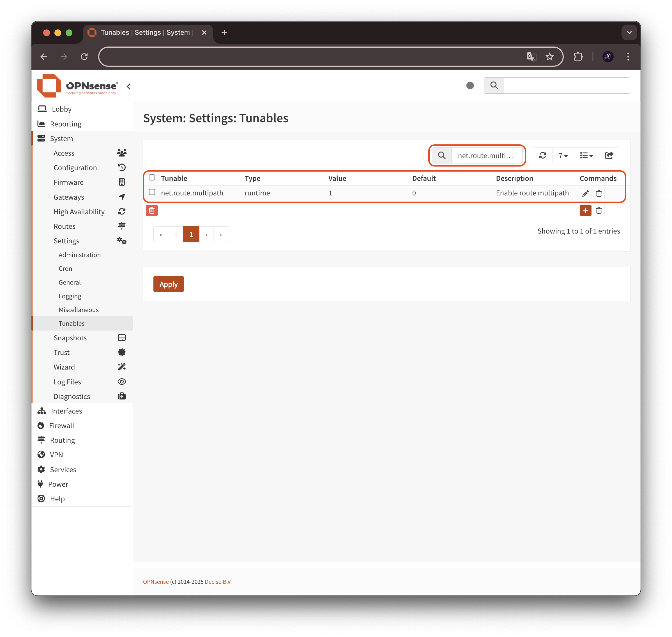The width and height of the screenshot is (672, 637).
Task: Refresh the tunables table with reload icon
Action: (x=542, y=156)
